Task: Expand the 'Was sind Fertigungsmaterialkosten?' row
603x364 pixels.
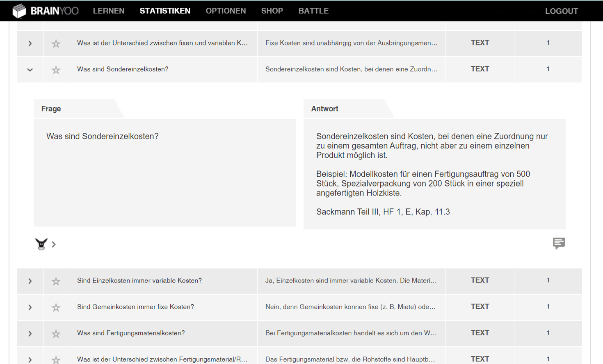Action: [x=30, y=334]
